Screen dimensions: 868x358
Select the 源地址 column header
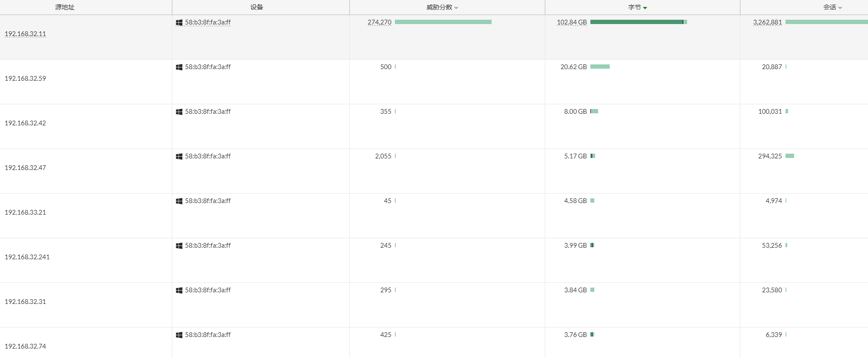(65, 7)
